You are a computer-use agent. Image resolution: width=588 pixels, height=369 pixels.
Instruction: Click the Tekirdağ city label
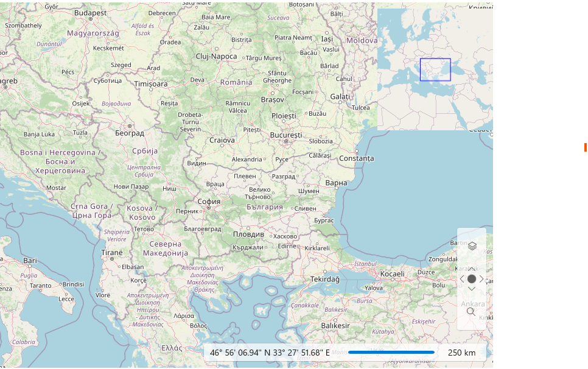coord(325,279)
